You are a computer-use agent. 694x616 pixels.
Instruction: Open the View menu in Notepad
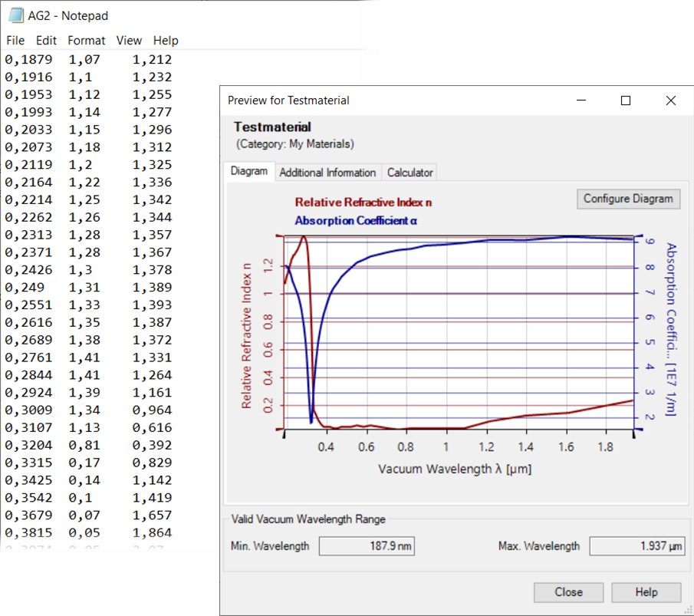pos(129,40)
